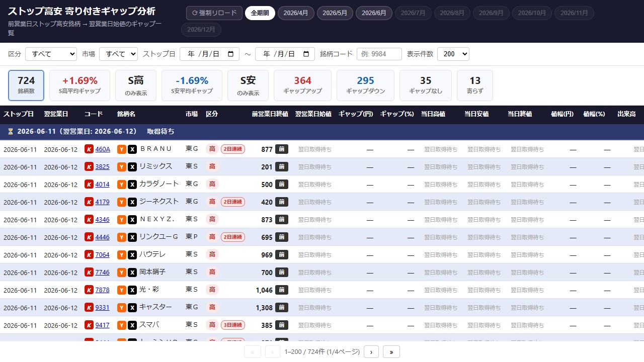The width and height of the screenshot is (644, 362).
Task: Select the 全期間 period tab
Action: tap(260, 13)
